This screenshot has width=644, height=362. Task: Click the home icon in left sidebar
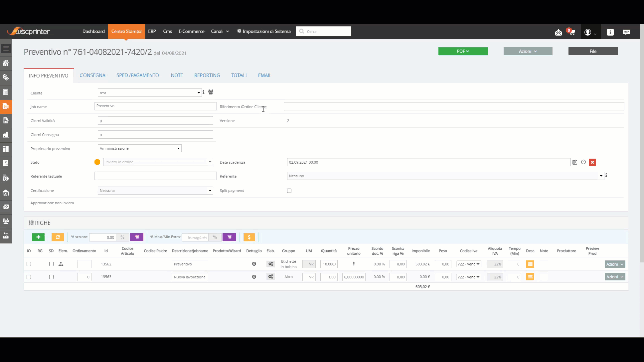(6, 63)
